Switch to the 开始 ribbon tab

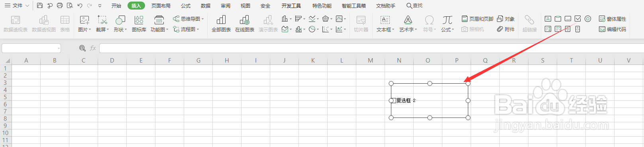[x=116, y=6]
